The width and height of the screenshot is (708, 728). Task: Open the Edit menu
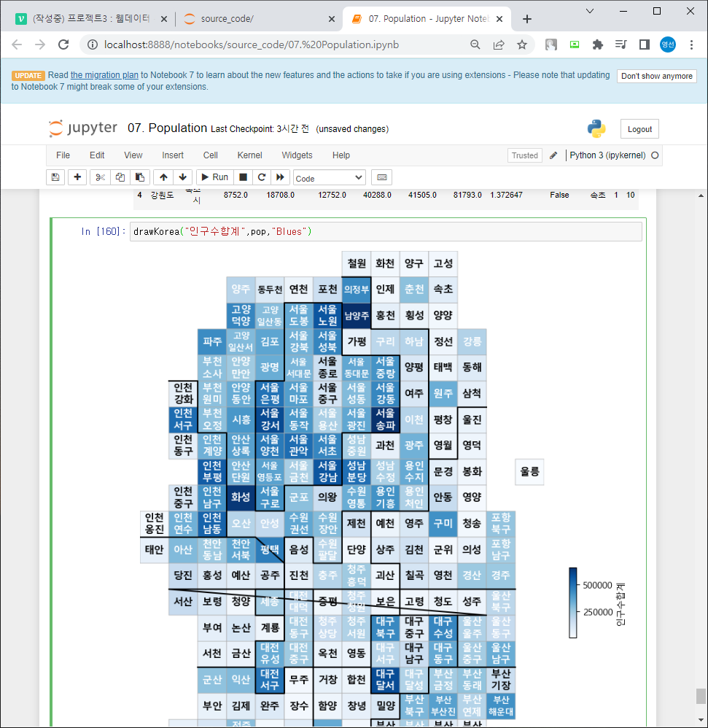97,155
